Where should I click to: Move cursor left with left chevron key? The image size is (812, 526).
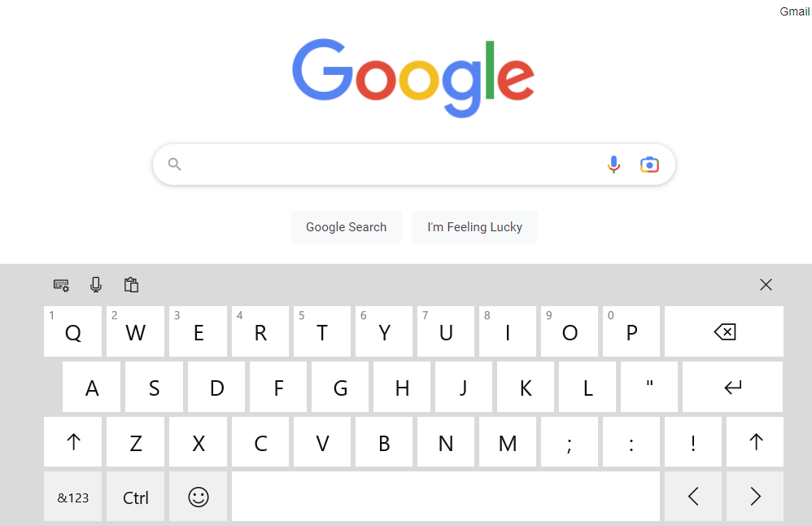pos(693,497)
